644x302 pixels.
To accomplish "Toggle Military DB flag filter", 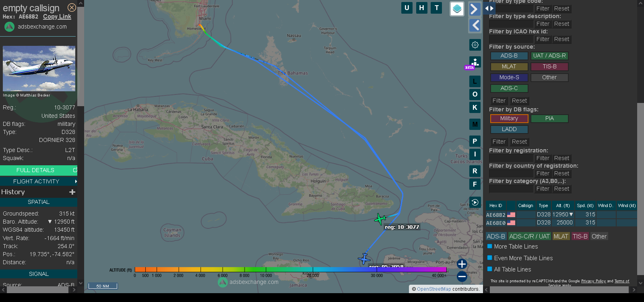I will [x=509, y=119].
